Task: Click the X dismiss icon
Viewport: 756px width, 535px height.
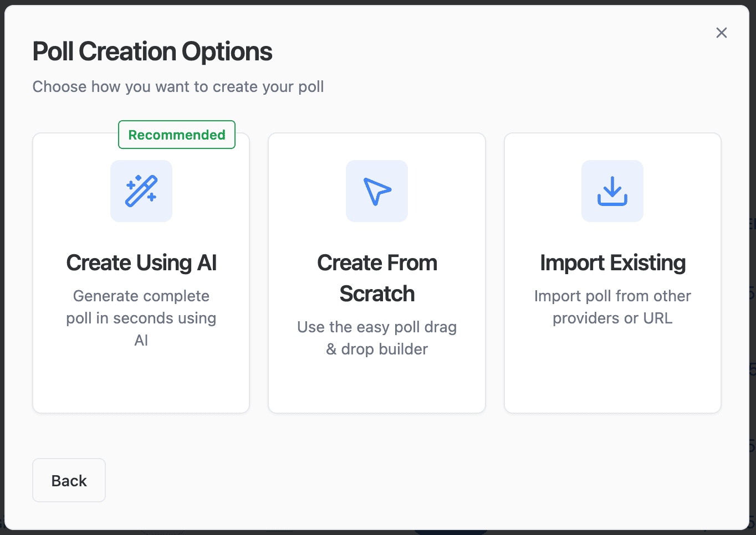Action: (722, 33)
